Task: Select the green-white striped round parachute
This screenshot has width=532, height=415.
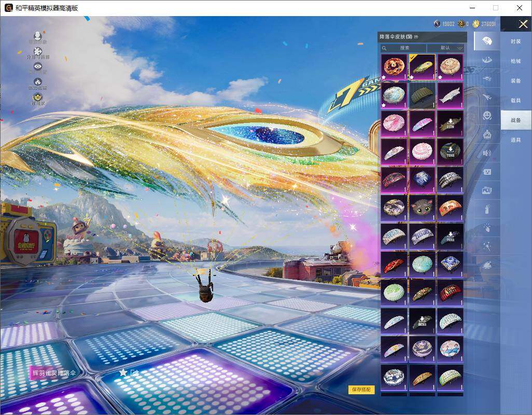Action: [x=394, y=292]
